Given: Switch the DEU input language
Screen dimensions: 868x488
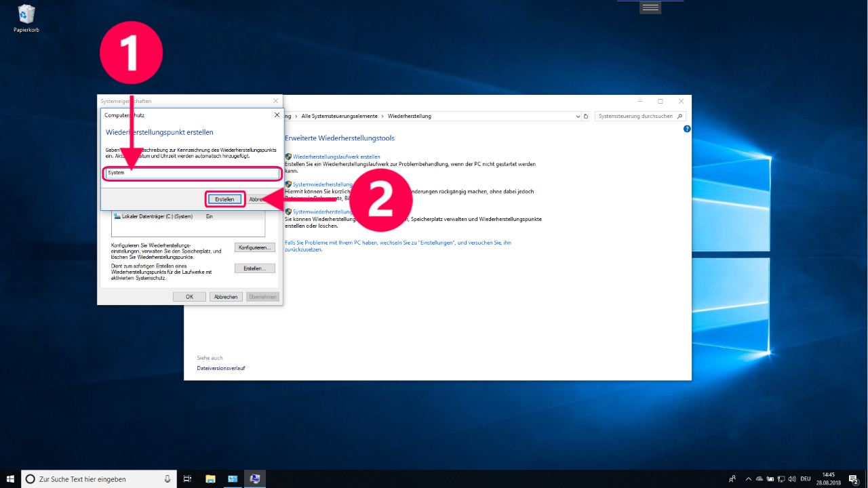Looking at the screenshot, I should point(806,479).
